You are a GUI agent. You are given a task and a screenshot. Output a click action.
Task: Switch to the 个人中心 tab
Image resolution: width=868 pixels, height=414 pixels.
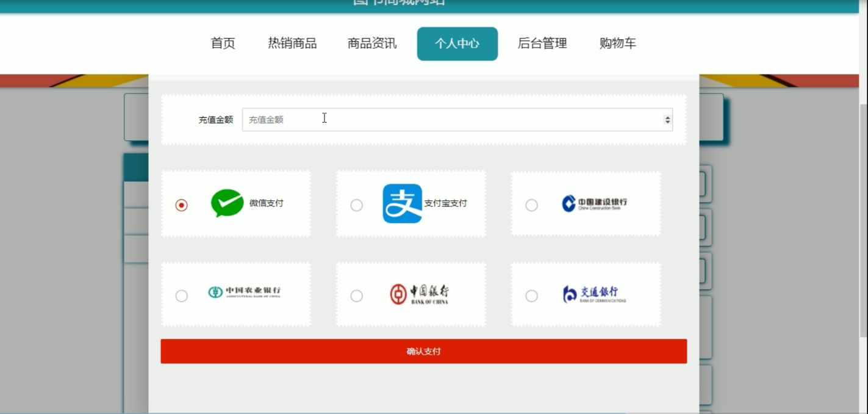coord(457,44)
